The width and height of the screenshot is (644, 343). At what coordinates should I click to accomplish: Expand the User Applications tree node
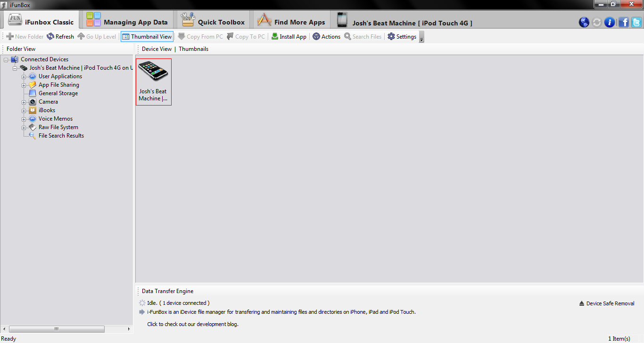[x=24, y=76]
